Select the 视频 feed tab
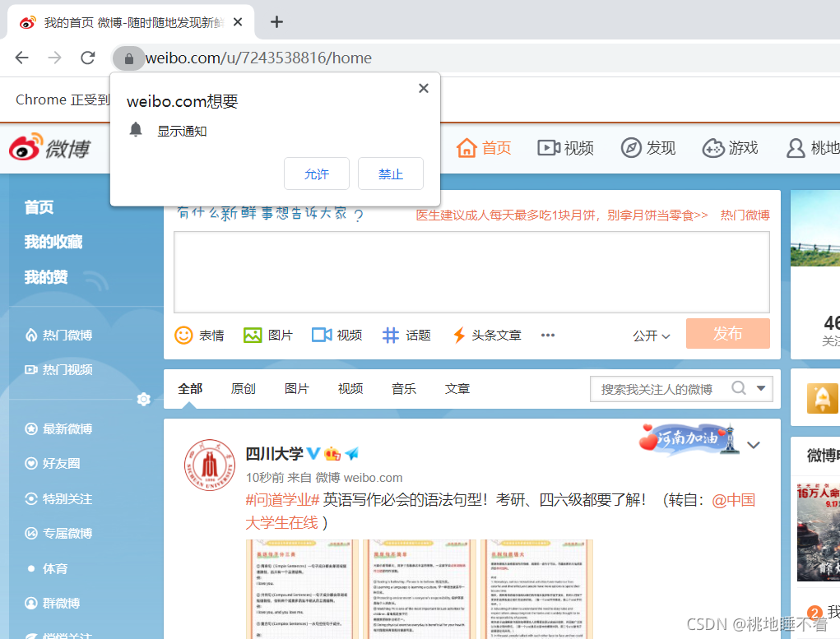Viewport: 840px width, 639px height. click(x=350, y=389)
